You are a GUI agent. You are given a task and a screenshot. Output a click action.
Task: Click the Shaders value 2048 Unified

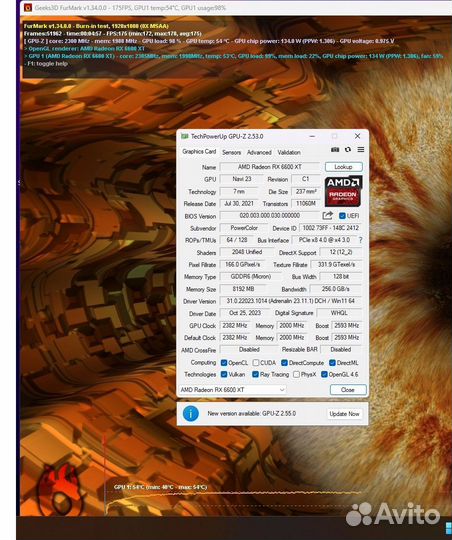[x=247, y=252]
